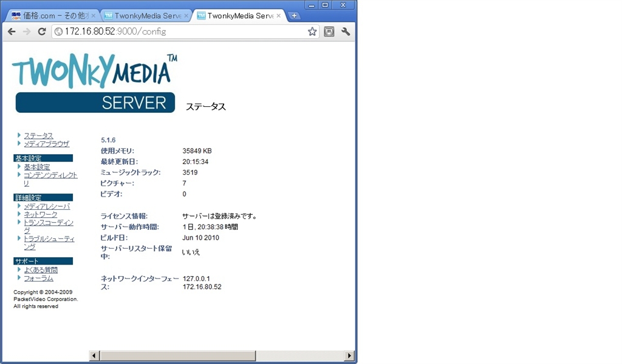Open the フォーラム support link
Image resolution: width=622 pixels, height=364 pixels.
38,278
